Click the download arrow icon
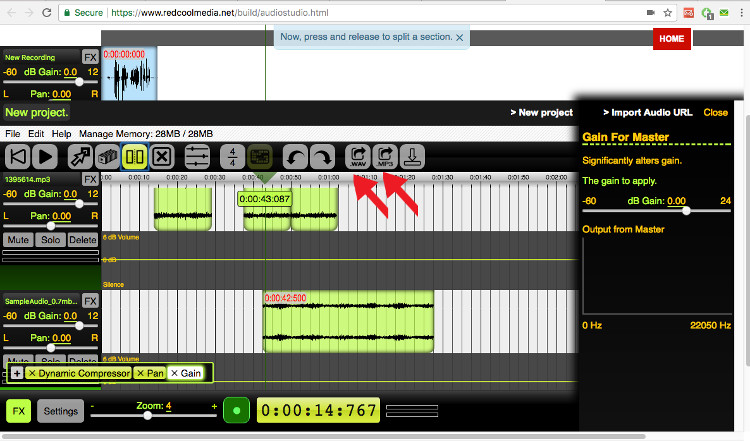The height and width of the screenshot is (441, 750). [x=414, y=156]
